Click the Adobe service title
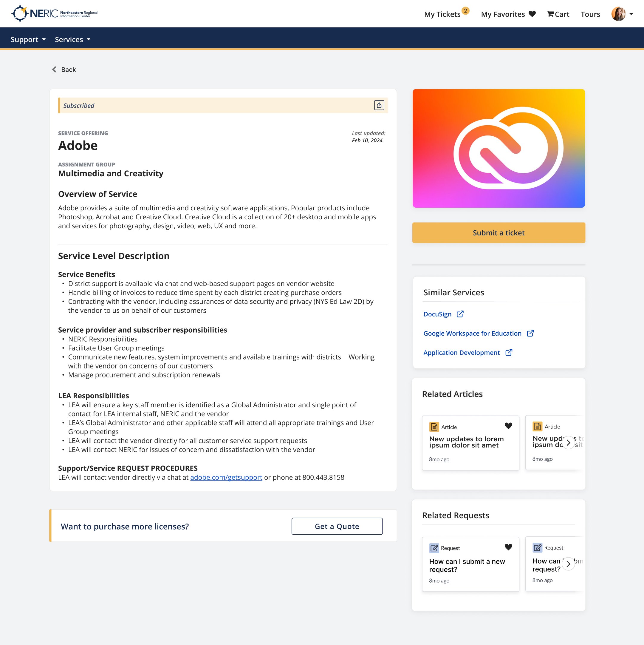This screenshot has height=645, width=644. click(x=78, y=146)
